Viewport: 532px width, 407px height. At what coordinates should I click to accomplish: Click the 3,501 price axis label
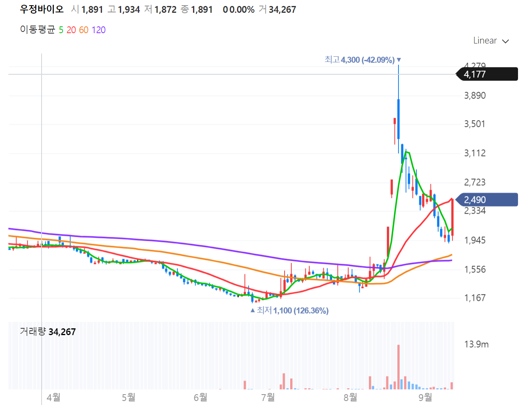coord(475,124)
